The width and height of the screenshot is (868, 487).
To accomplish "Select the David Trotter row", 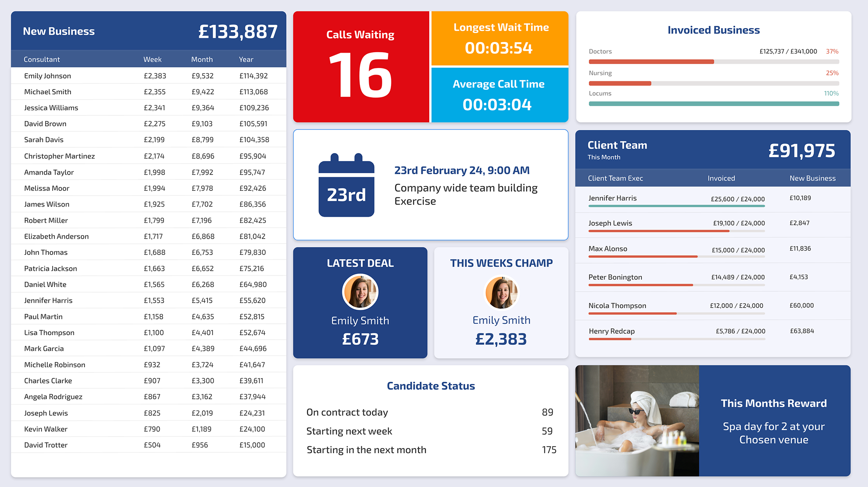I will click(149, 445).
